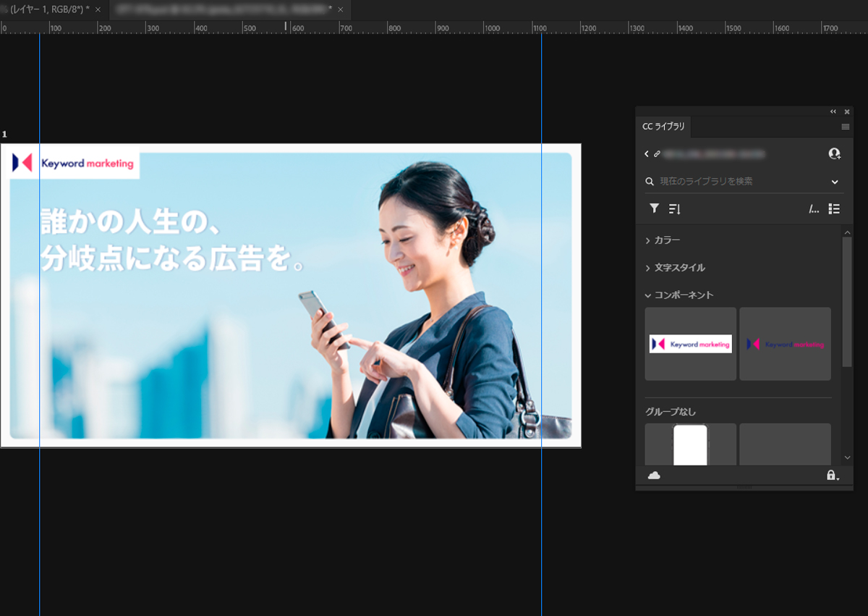Open the lock icon menu in panel footer
868x616 pixels.
click(833, 476)
